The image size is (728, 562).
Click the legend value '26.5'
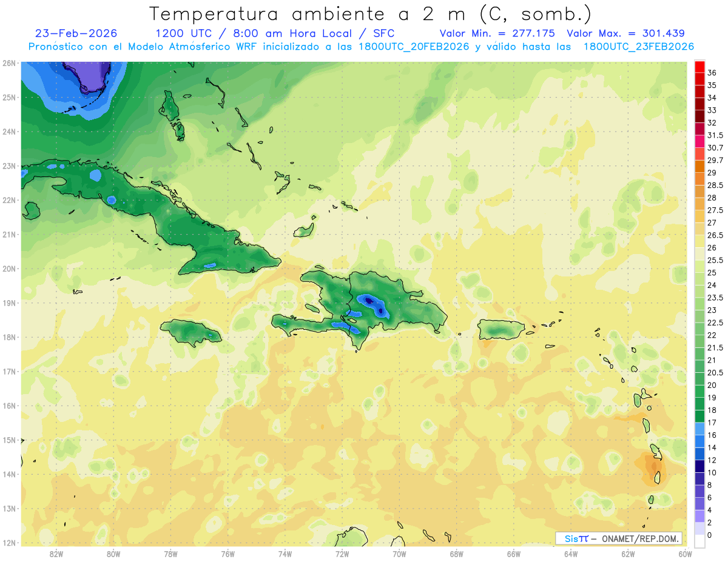coord(715,235)
